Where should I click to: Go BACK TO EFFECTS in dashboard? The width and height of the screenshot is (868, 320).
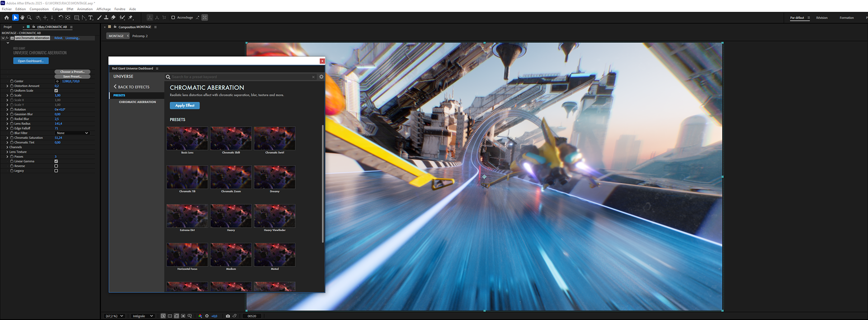[132, 87]
